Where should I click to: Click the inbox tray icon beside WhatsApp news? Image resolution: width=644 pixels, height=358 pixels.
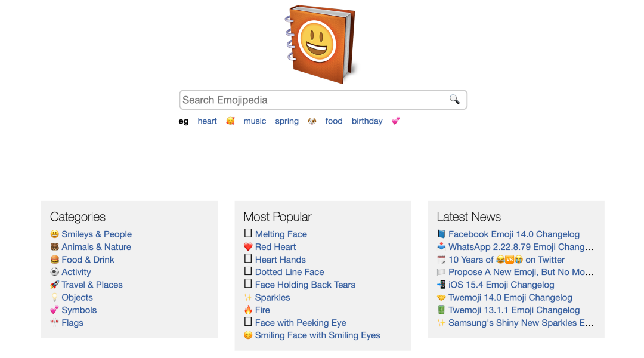[x=441, y=247]
